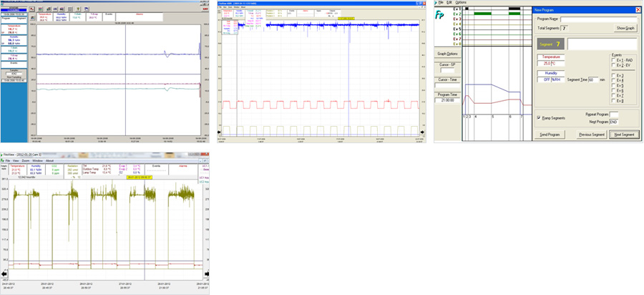Open the Window menu in FitoView 2012 window
The height and width of the screenshot is (295, 644).
[38, 160]
